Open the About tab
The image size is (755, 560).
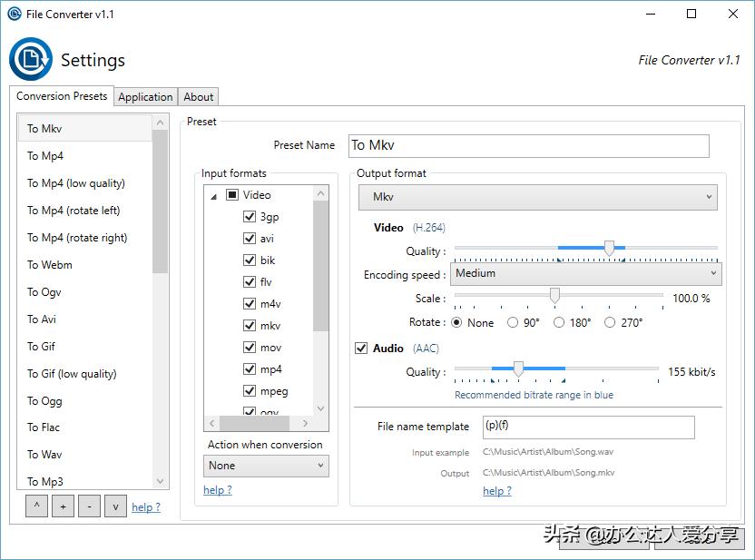pyautogui.click(x=199, y=97)
